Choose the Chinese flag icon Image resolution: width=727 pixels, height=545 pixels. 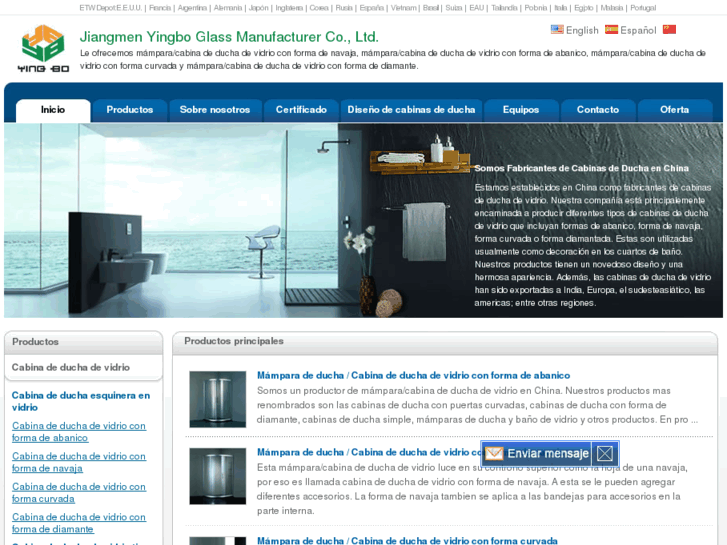pos(669,30)
